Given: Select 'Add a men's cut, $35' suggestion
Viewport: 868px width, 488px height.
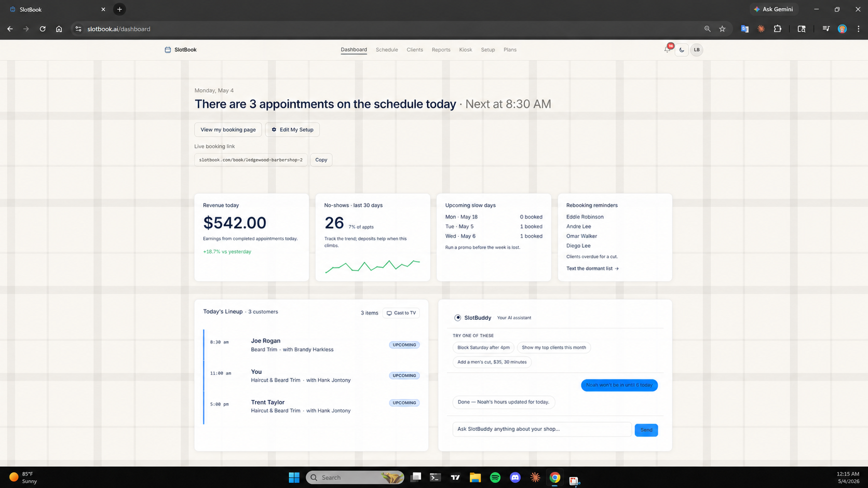Looking at the screenshot, I should coord(492,362).
